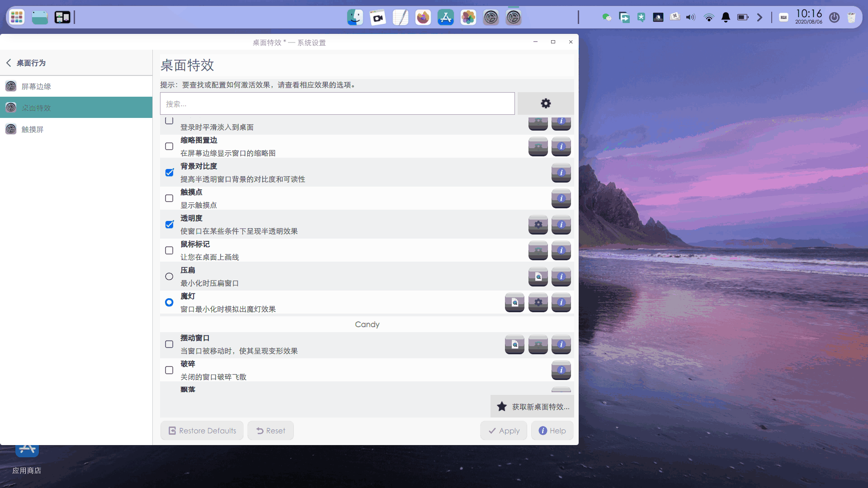868x488 pixels.
Task: Select the 压扁 radio button
Action: [x=169, y=276]
